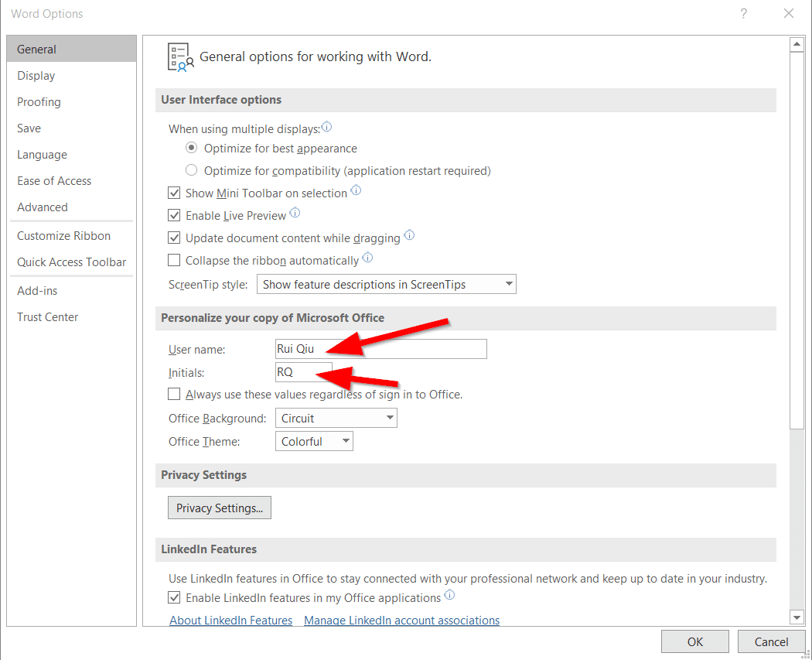Open the ScreenTip style dropdown
Image resolution: width=812 pixels, height=660 pixels.
[x=387, y=284]
